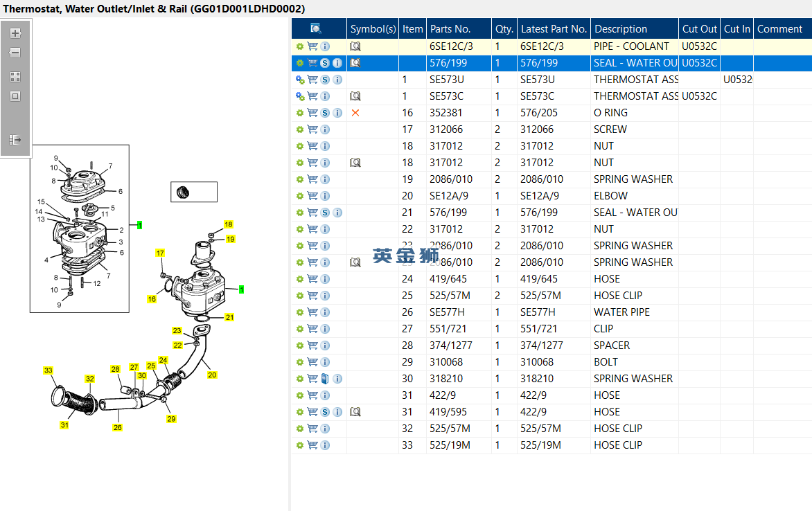The width and height of the screenshot is (812, 511).
Task: Select callout 16 on the diagram
Action: (x=152, y=298)
